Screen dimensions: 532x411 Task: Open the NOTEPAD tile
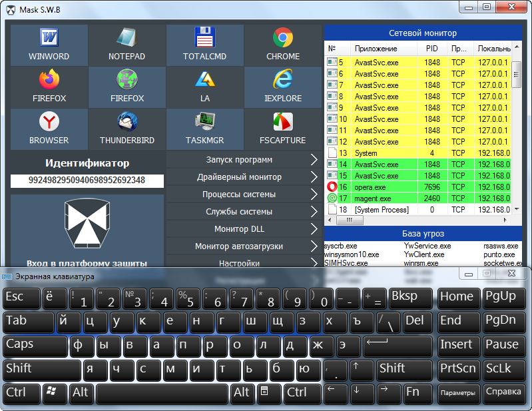point(127,45)
